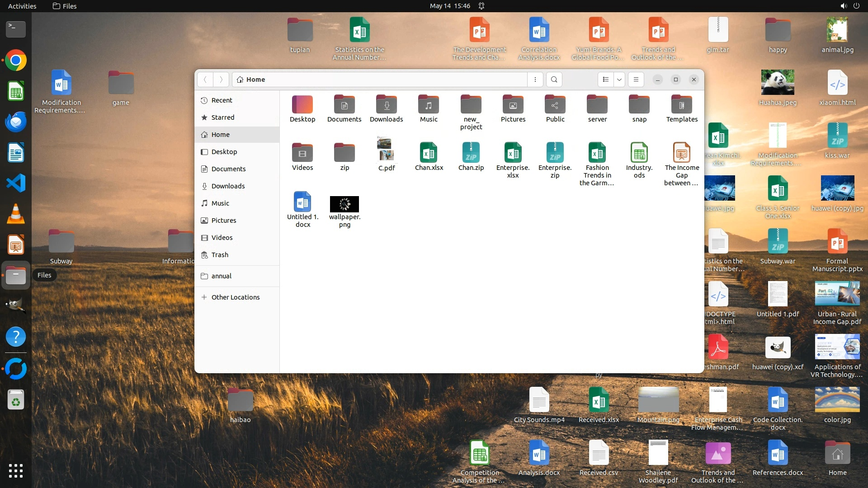Select Recent in the sidebar
The width and height of the screenshot is (868, 488).
(x=222, y=100)
